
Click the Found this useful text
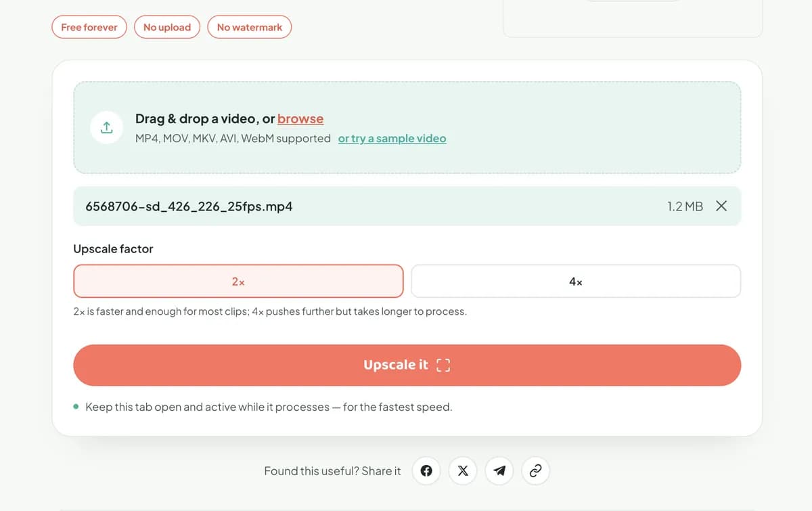332,470
